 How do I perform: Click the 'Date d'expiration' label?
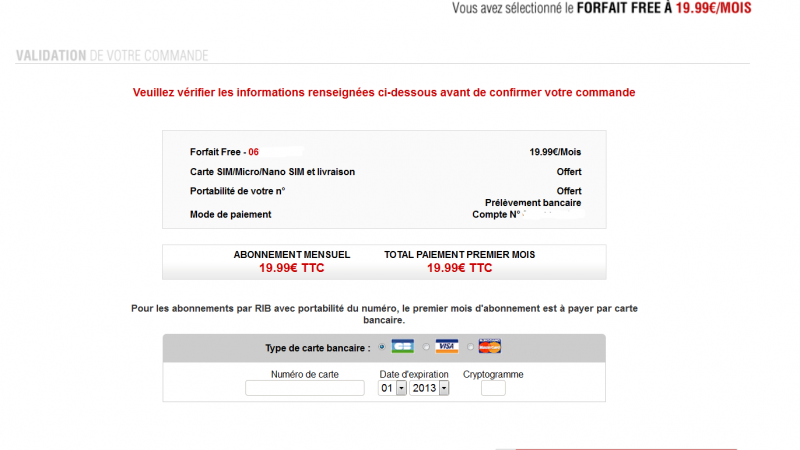click(414, 374)
